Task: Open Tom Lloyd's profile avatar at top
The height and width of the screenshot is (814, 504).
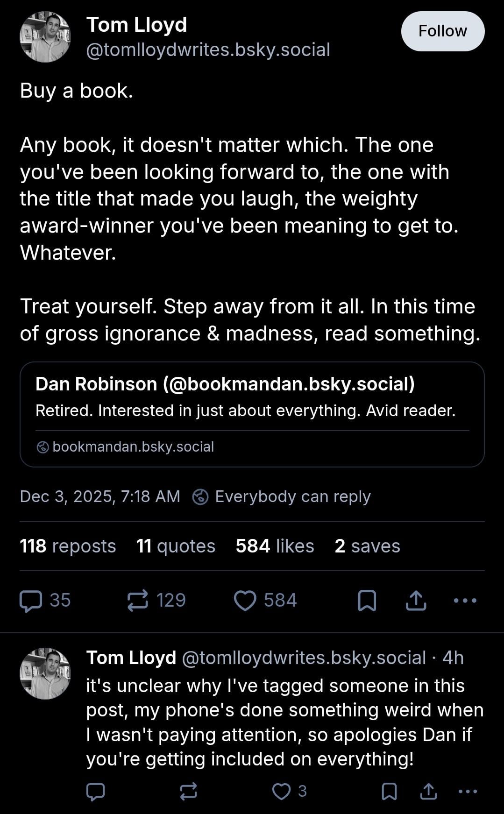Action: tap(45, 37)
